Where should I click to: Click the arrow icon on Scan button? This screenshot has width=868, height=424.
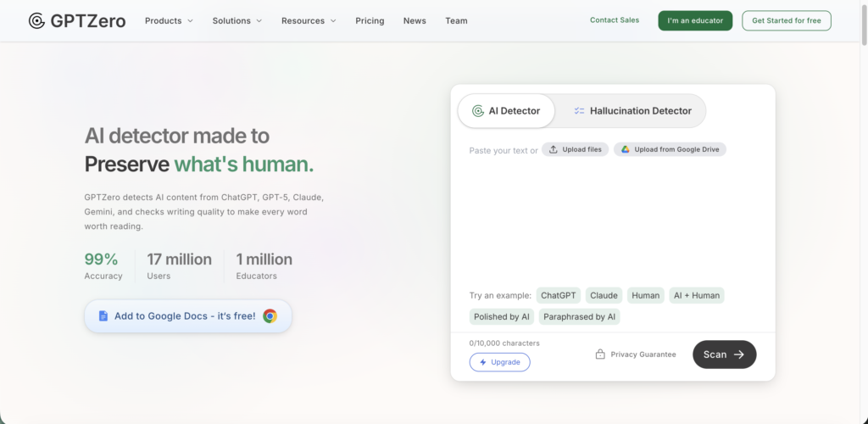tap(739, 354)
